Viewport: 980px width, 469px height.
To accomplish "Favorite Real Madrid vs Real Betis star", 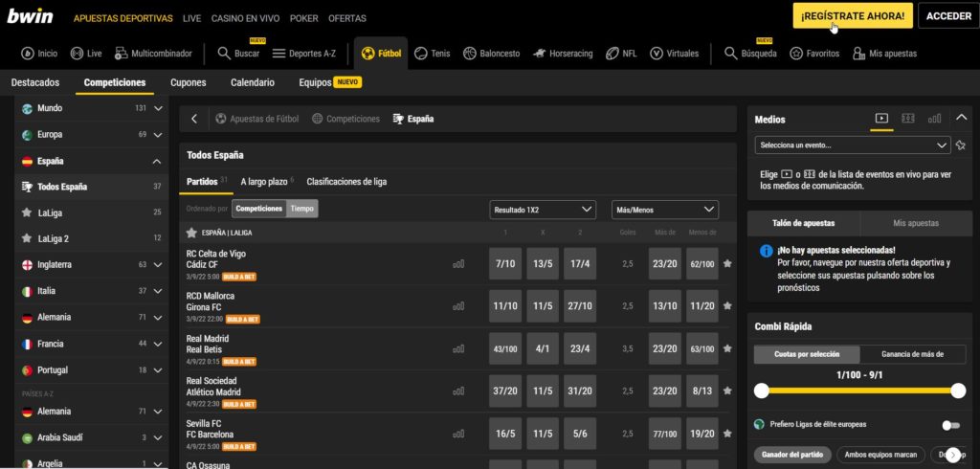I will [x=727, y=348].
